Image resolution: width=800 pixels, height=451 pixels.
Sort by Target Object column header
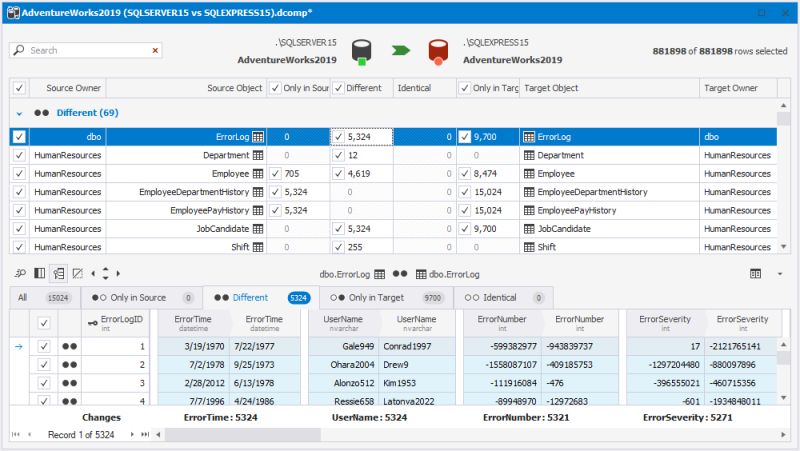point(609,88)
